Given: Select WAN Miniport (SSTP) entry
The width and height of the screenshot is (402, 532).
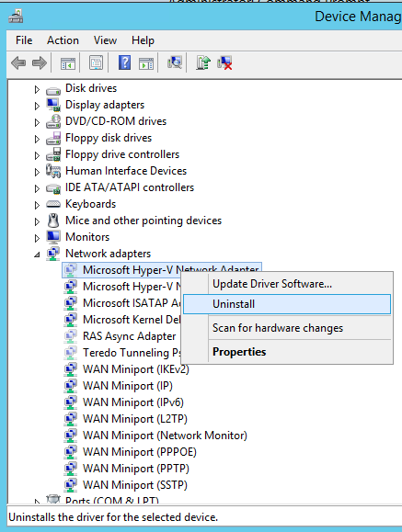Looking at the screenshot, I should click(135, 485).
